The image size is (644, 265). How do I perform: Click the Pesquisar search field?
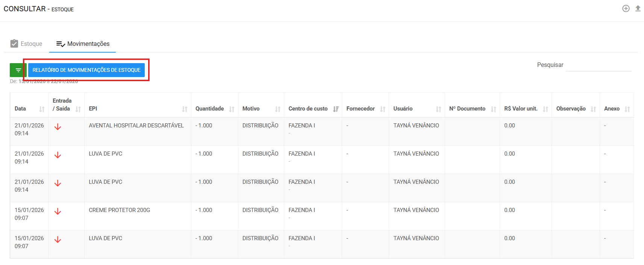(x=599, y=65)
